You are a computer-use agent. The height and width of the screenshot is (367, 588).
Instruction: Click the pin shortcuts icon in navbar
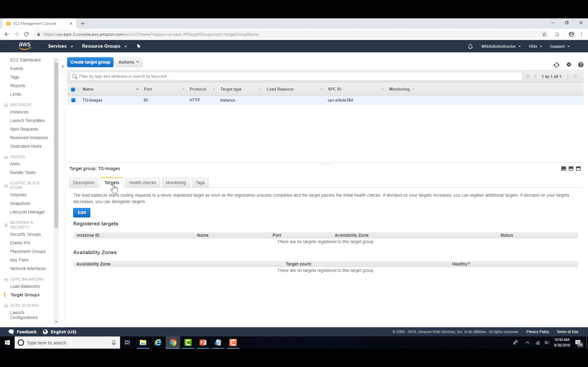point(138,46)
